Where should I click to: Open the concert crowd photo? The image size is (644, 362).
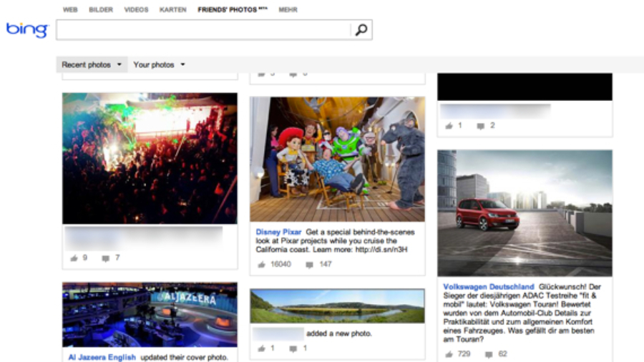coord(150,158)
